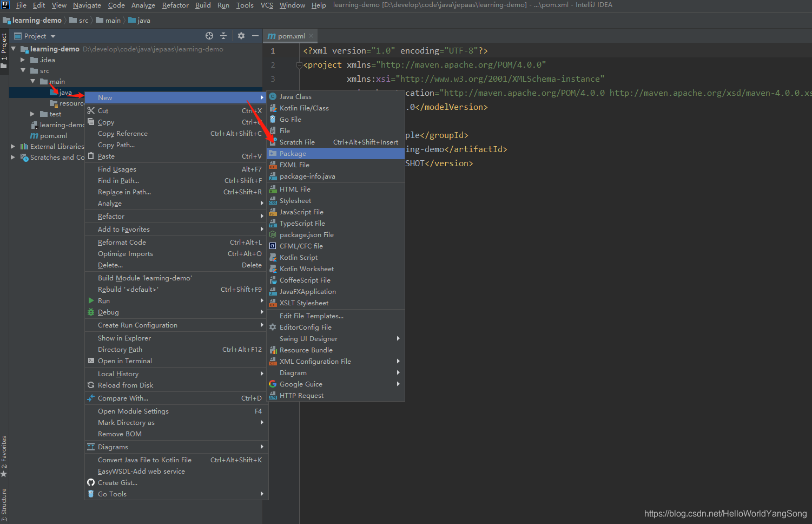Select package.json File entry
Viewport: 812px width, 524px height.
point(336,234)
